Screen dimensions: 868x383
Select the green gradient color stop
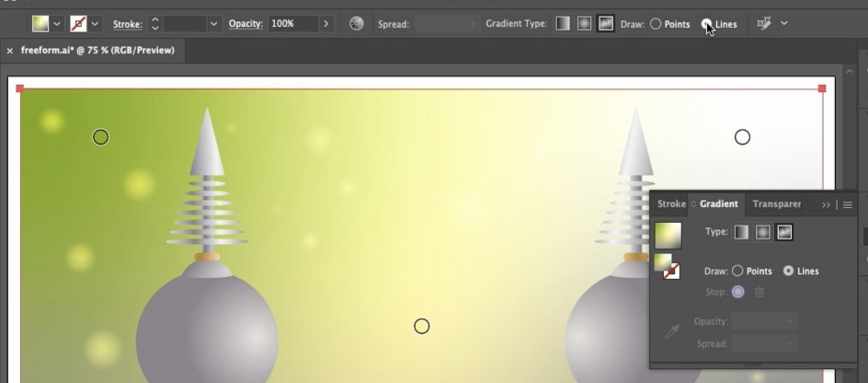click(x=101, y=137)
